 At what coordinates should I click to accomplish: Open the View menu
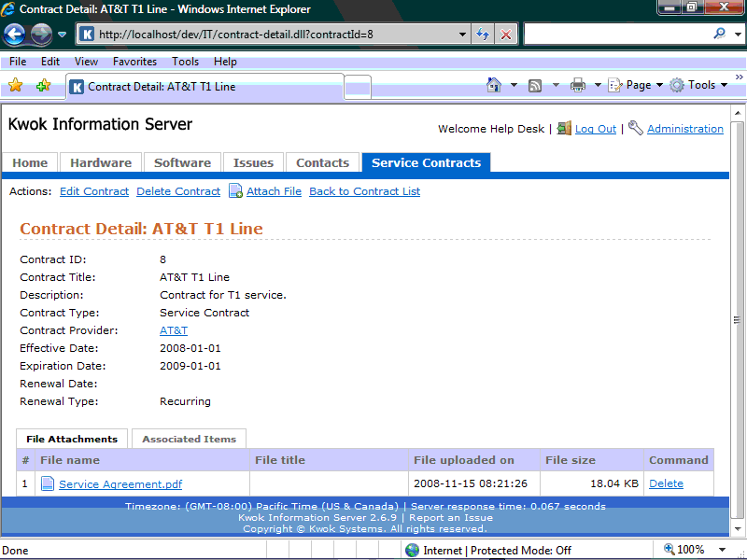pos(86,62)
